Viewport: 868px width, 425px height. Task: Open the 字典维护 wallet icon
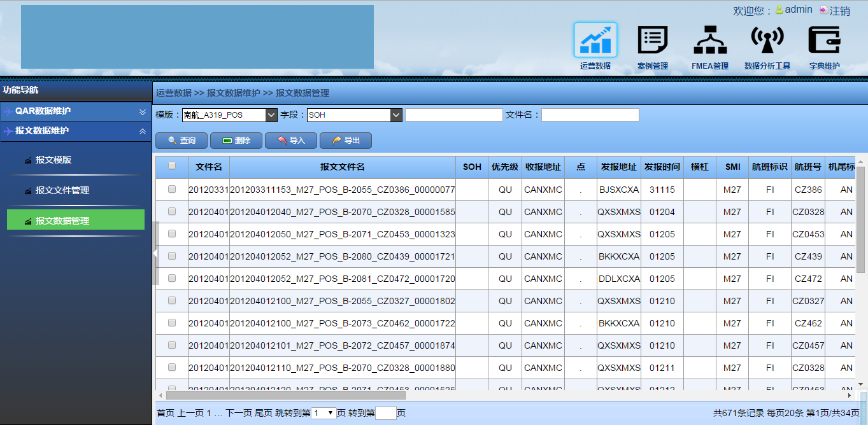click(x=824, y=40)
